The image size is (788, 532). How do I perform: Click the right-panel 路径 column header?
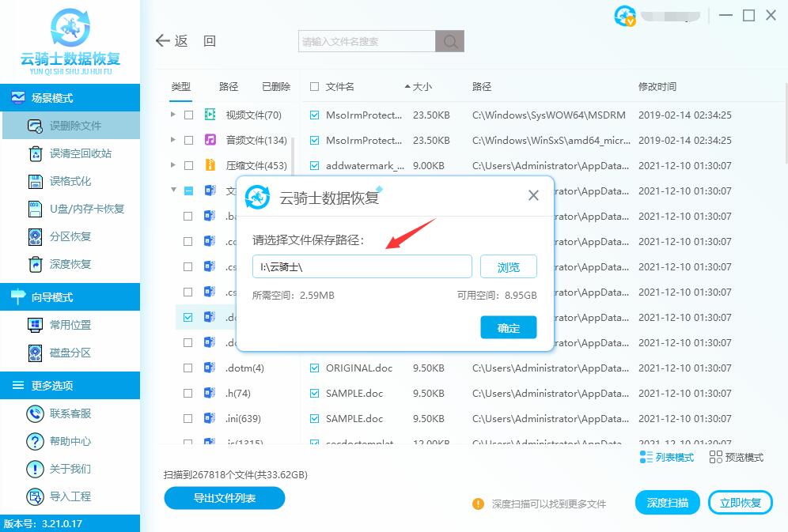tap(482, 86)
